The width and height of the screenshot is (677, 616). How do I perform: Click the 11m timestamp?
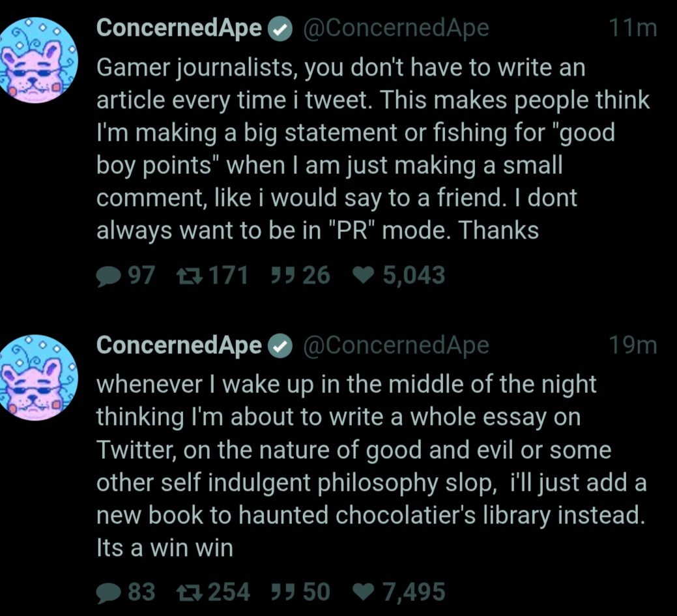[x=633, y=29]
